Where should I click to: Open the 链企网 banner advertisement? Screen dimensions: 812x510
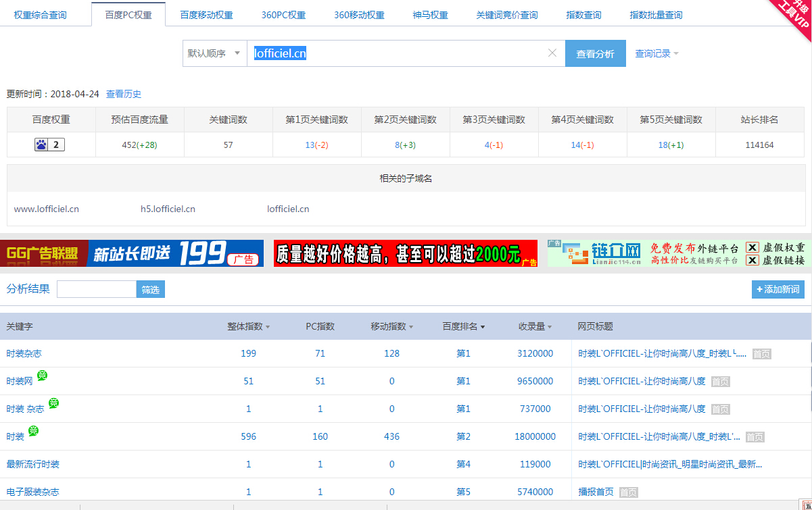pyautogui.click(x=676, y=253)
